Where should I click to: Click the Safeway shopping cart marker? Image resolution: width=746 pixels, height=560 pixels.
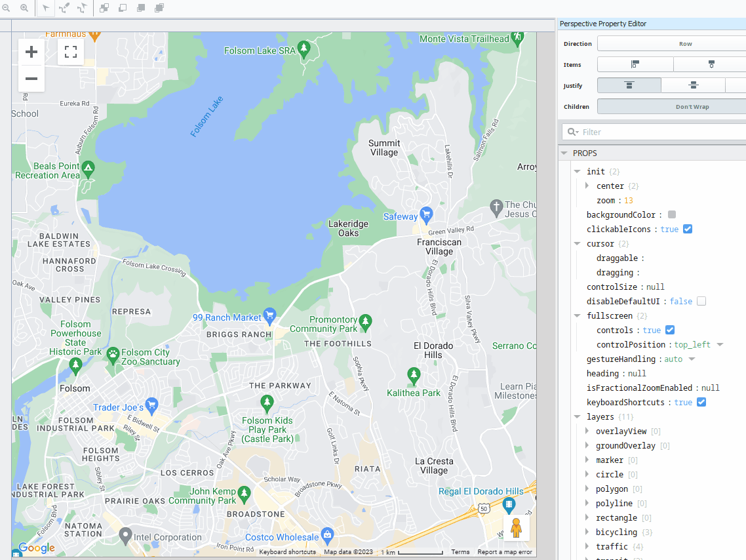426,215
